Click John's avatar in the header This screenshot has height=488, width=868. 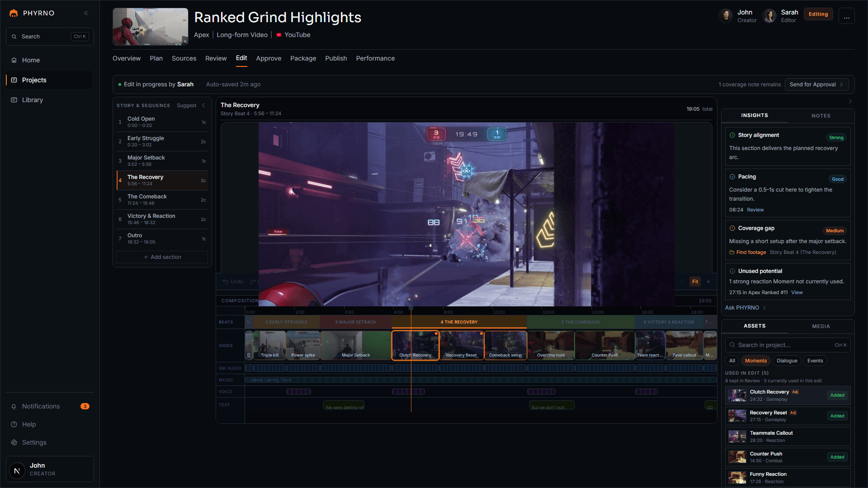click(x=726, y=16)
